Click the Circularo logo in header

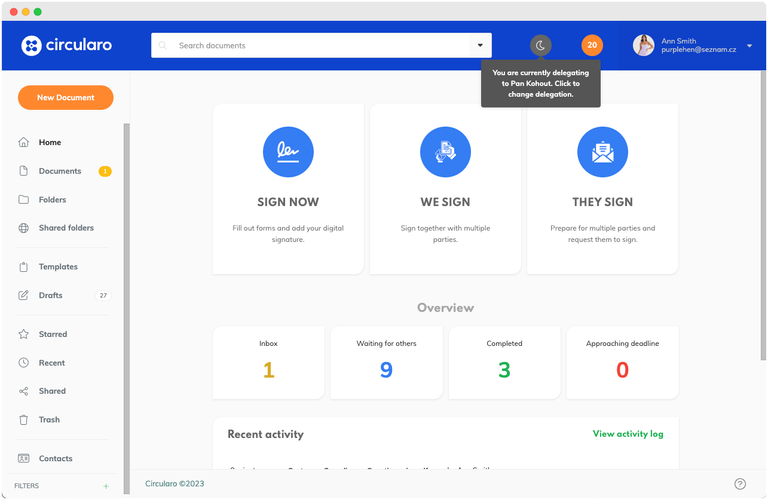click(66, 45)
